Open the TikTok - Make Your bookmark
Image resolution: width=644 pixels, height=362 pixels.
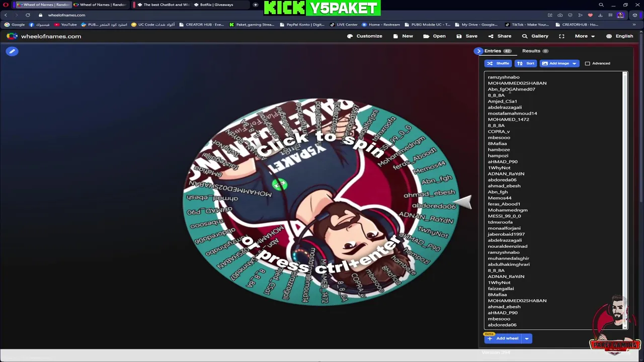(527, 25)
